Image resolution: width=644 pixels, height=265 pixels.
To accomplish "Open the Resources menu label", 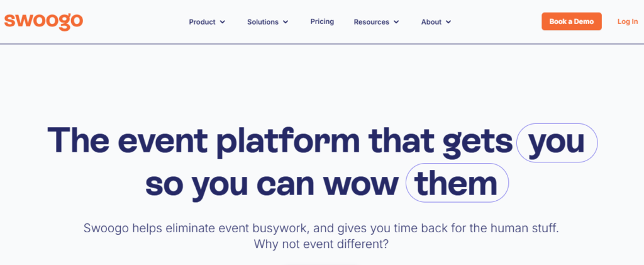I will (x=371, y=22).
